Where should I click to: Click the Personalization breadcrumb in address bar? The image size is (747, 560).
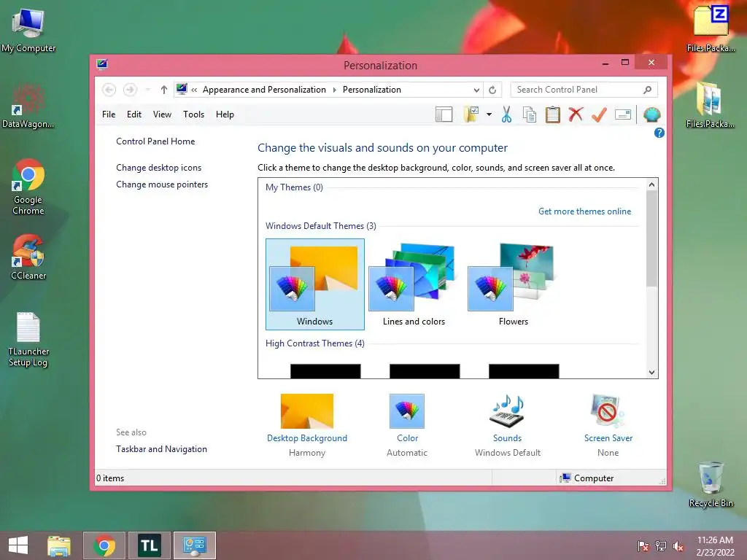(x=371, y=90)
